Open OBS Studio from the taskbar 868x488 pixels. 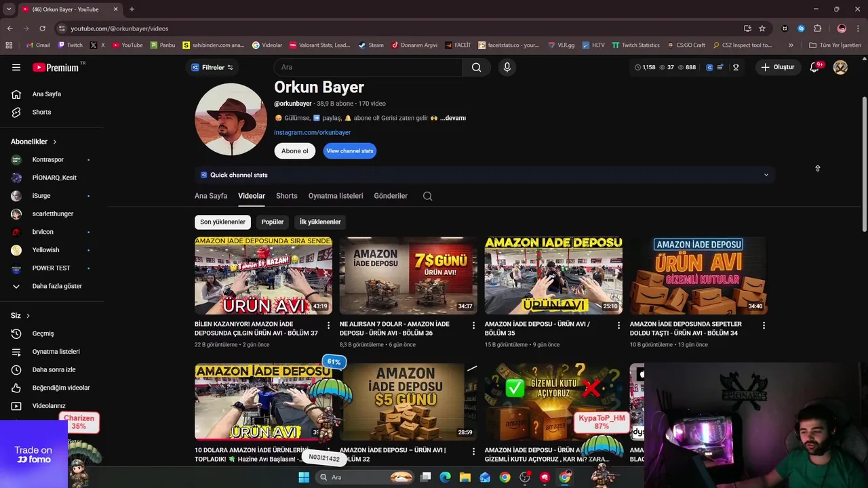(524, 477)
